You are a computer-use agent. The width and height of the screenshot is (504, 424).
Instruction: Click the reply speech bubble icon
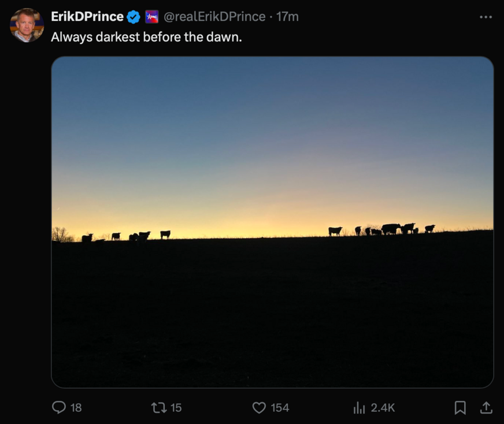(59, 408)
